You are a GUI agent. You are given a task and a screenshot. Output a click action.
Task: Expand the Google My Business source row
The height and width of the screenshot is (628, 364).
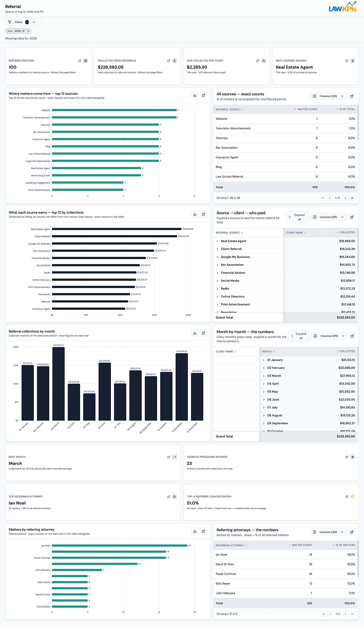[x=217, y=257]
